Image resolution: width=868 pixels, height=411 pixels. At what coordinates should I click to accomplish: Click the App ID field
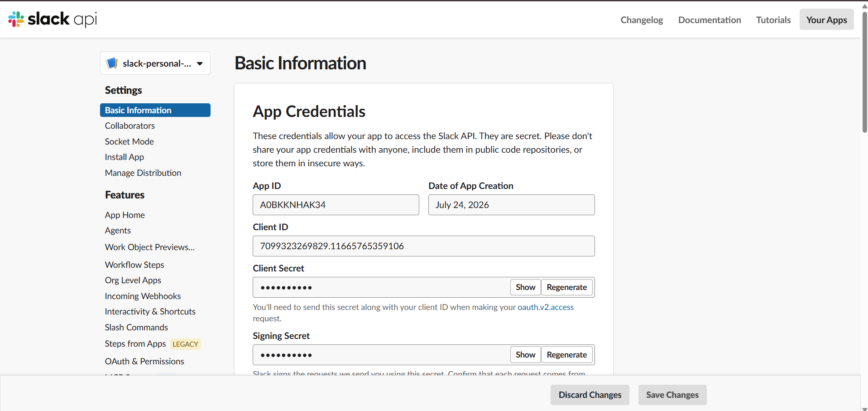point(336,205)
